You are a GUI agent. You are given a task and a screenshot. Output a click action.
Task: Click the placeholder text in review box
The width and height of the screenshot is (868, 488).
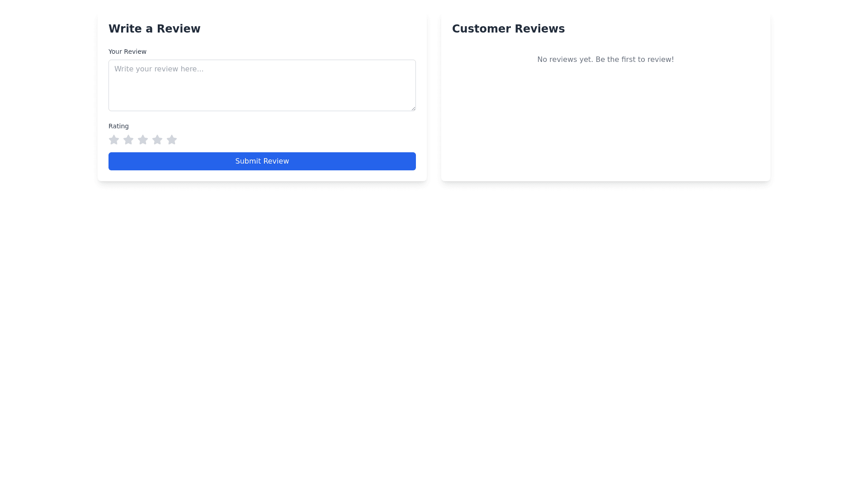point(159,69)
